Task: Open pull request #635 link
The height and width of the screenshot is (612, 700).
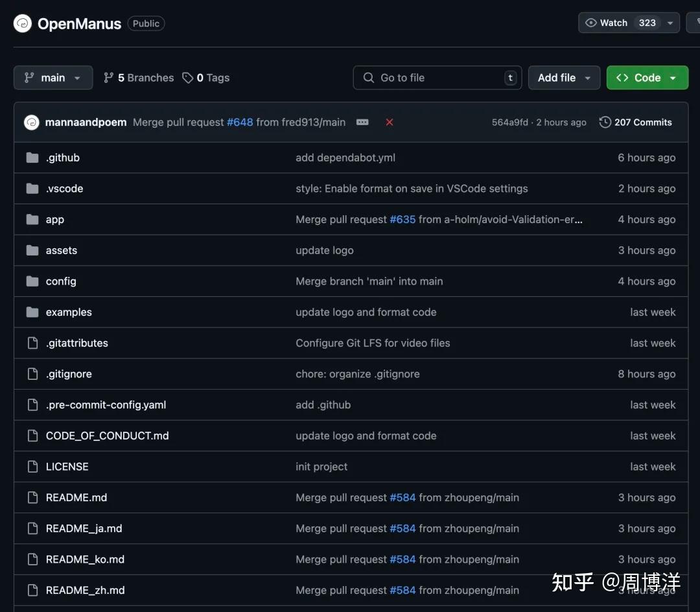Action: (402, 220)
